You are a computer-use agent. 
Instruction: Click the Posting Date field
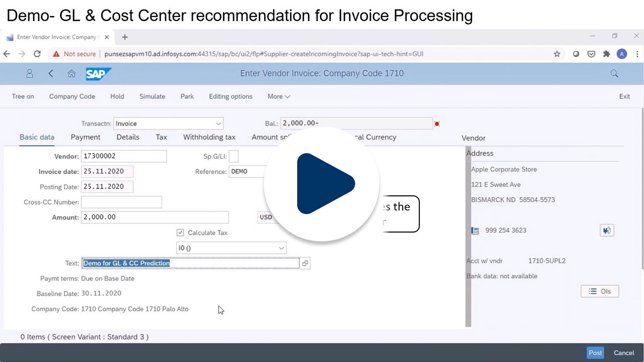(x=107, y=187)
